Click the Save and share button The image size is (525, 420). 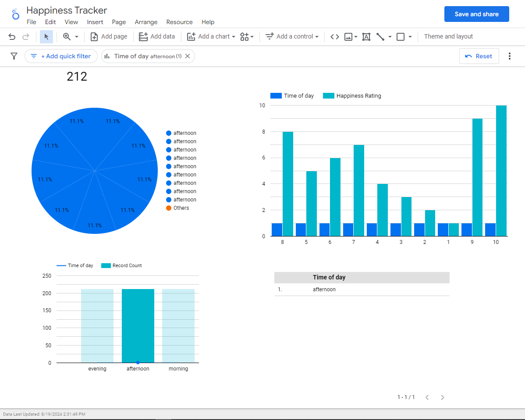coord(476,14)
